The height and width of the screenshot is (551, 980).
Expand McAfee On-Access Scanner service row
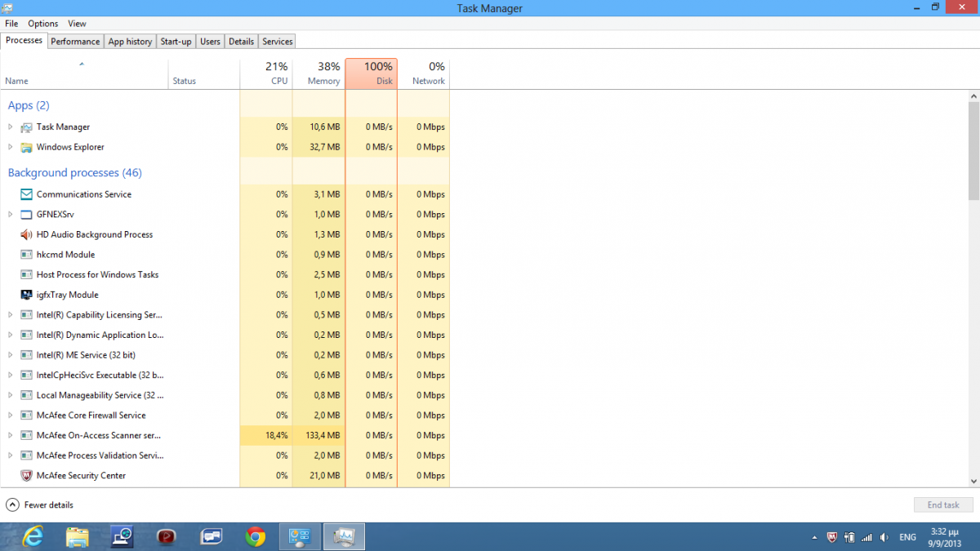11,436
